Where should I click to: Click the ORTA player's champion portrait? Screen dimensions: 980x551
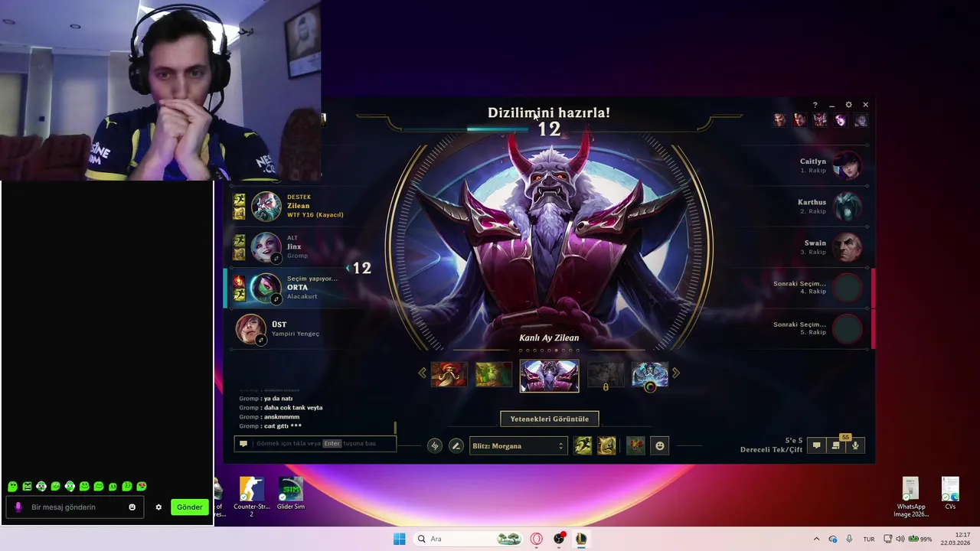tap(266, 289)
